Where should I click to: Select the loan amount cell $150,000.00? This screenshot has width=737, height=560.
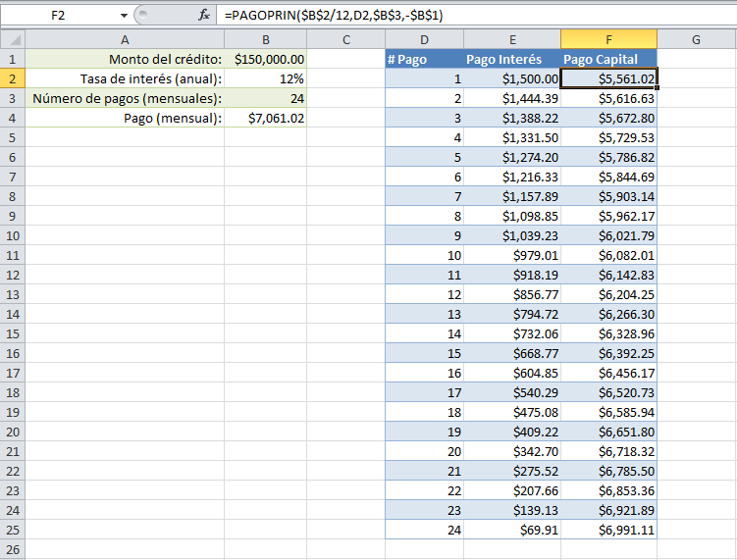click(x=265, y=59)
